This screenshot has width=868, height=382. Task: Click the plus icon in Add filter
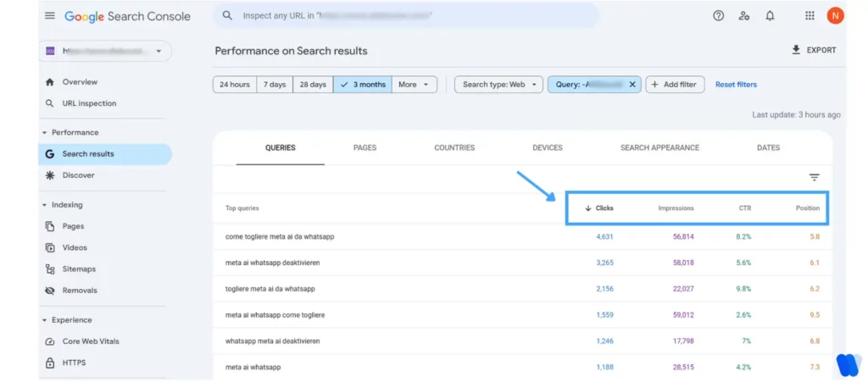tap(655, 85)
